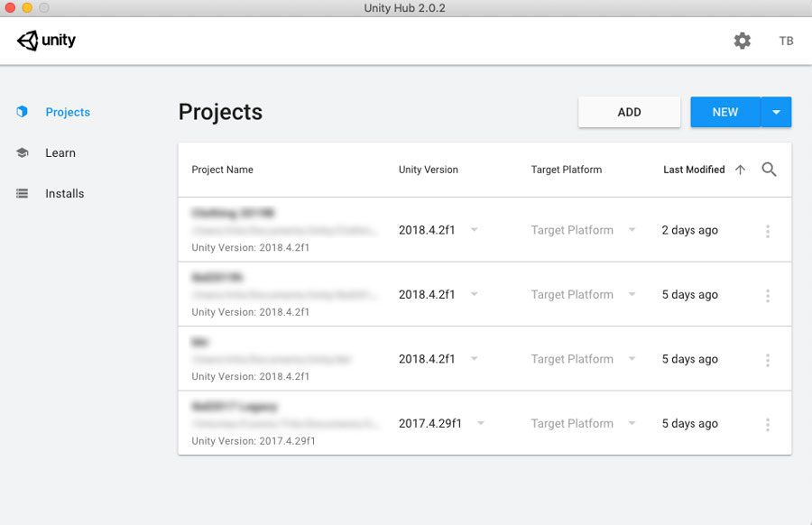Open Target Platform dropdown in last row
812x525 pixels.
pyautogui.click(x=632, y=423)
